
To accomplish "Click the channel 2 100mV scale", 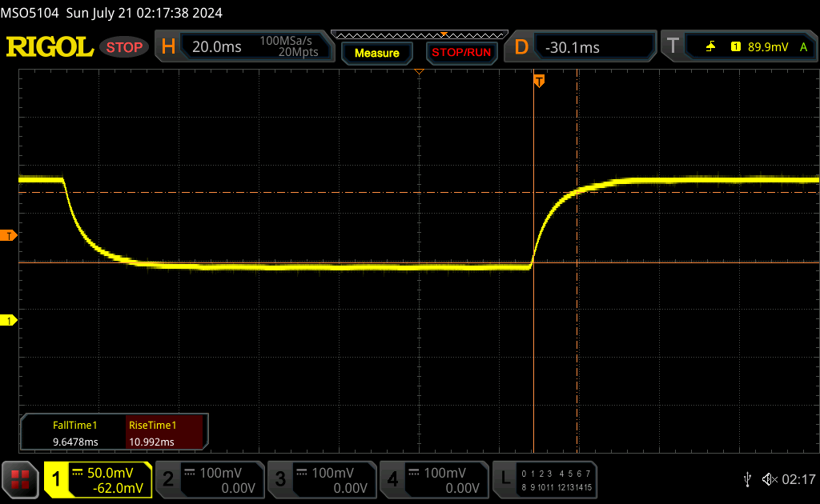I will click(x=220, y=473).
